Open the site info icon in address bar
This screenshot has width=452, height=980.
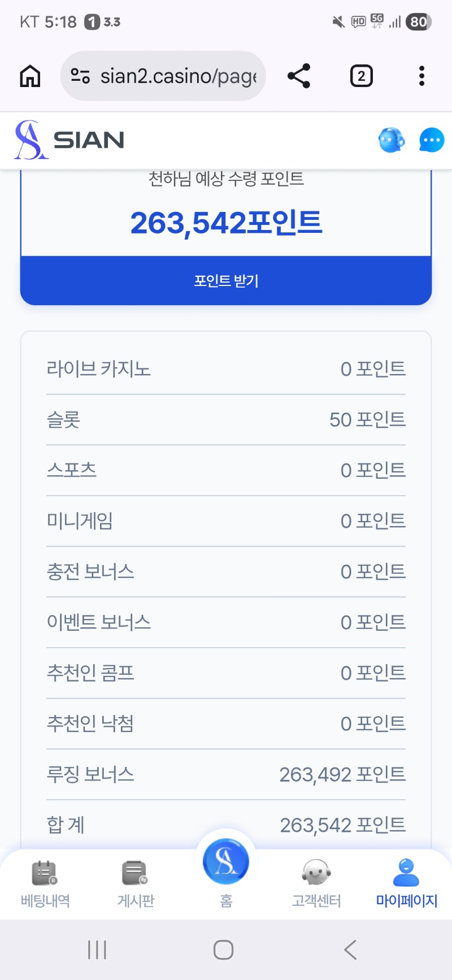pos(80,76)
